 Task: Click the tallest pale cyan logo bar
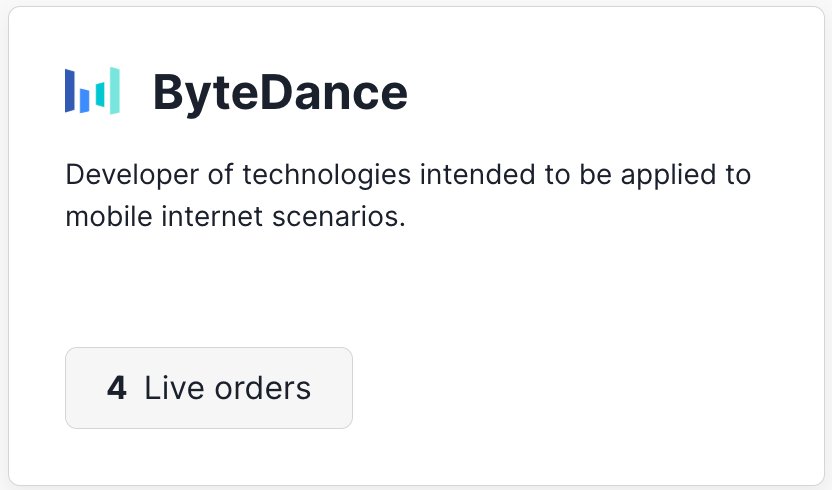[x=114, y=90]
